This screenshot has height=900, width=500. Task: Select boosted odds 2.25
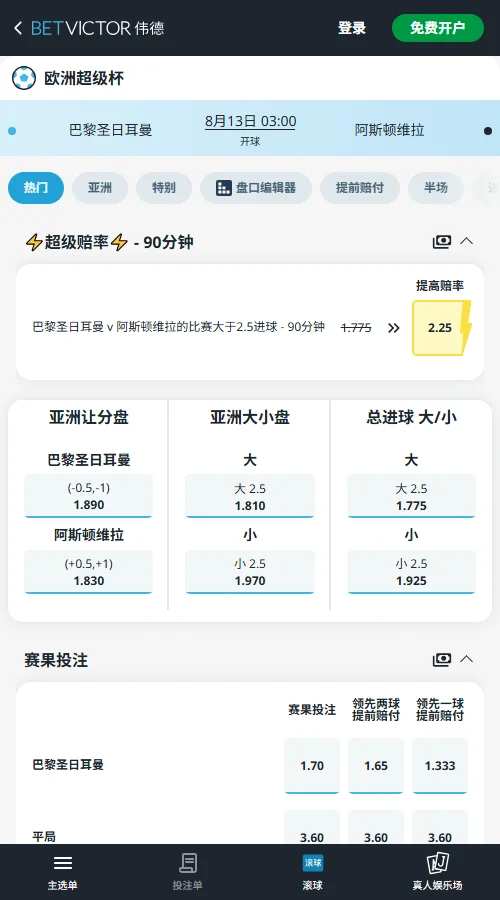(440, 328)
